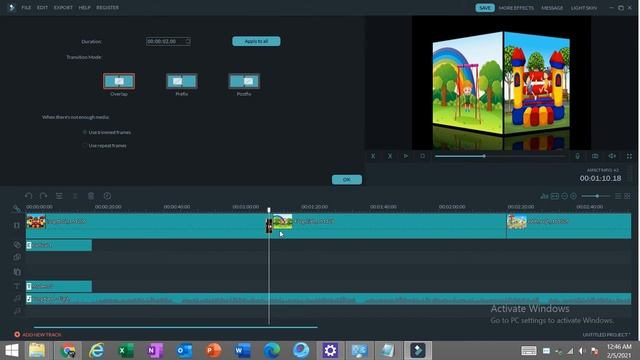Select the audio clip on the music track

pyautogui.click(x=329, y=299)
